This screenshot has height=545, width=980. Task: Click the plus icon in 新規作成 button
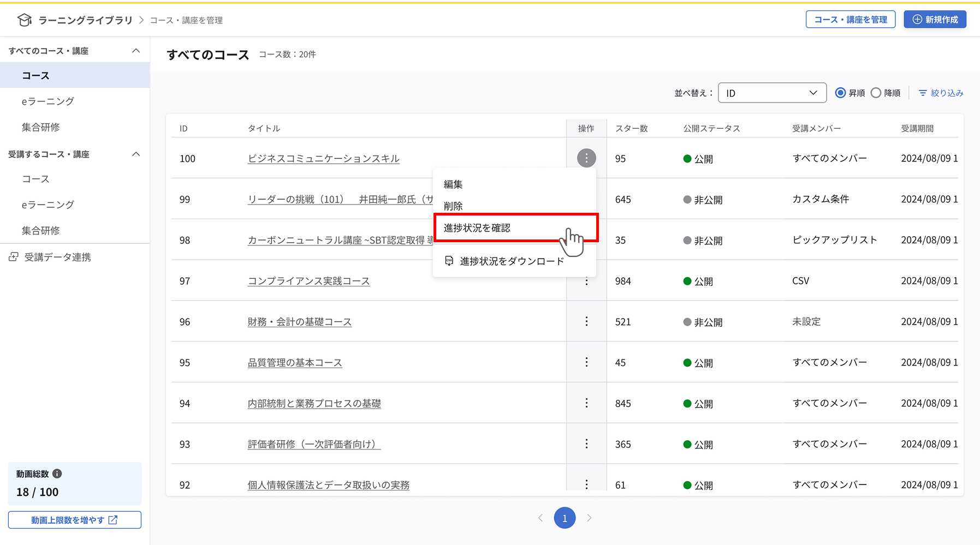917,20
